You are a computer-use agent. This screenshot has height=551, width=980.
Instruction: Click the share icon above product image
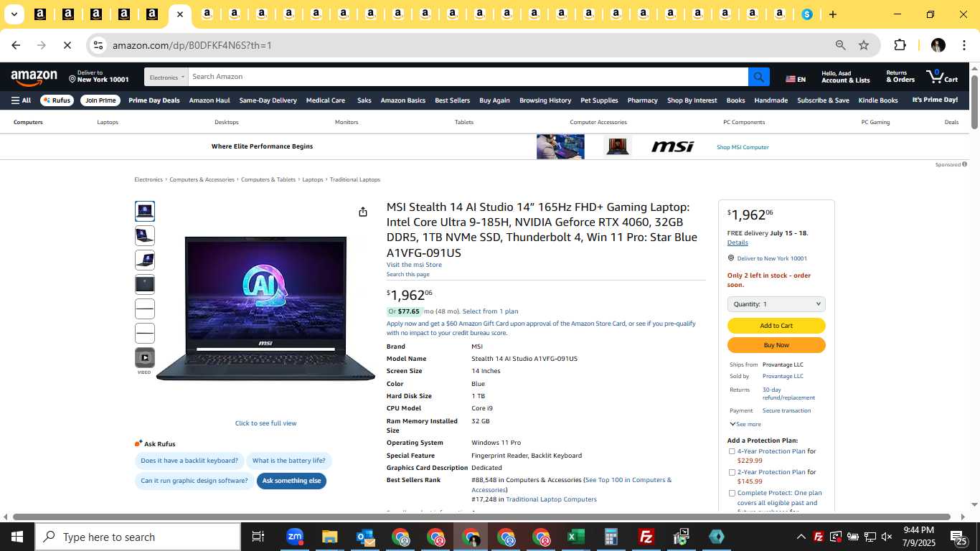363,212
